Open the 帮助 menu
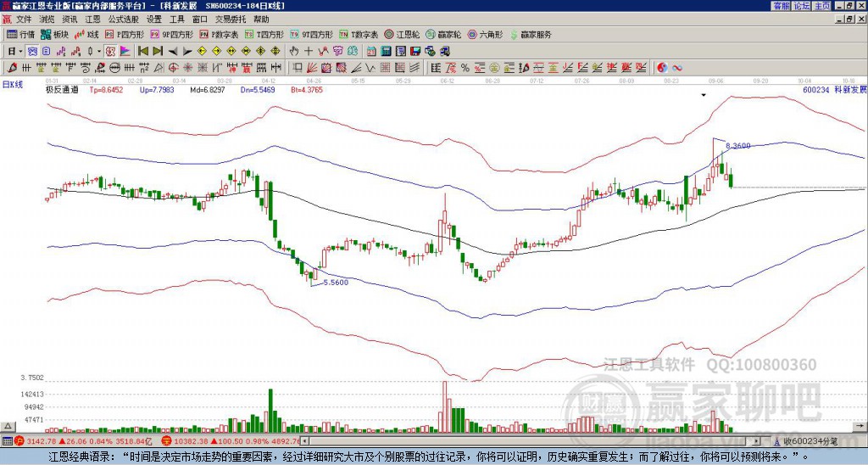This screenshot has width=868, height=465. click(x=261, y=20)
